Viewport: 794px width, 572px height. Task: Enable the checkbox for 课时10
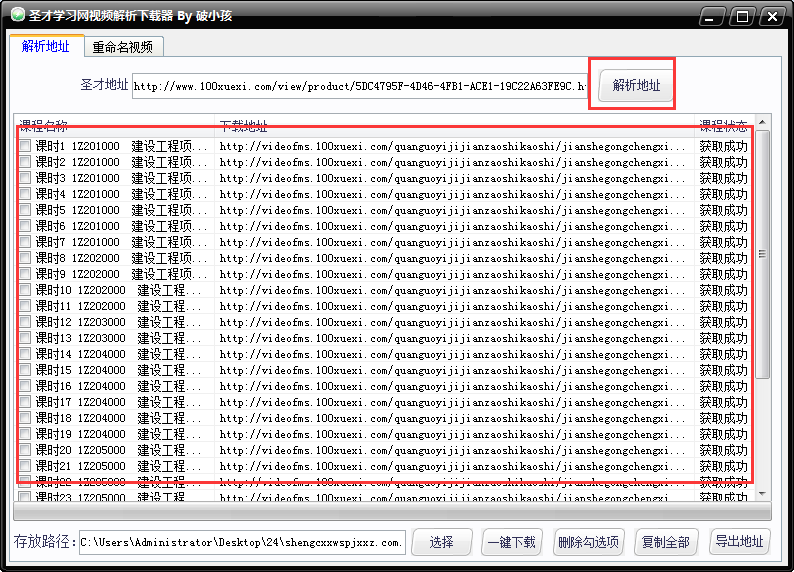point(25,290)
